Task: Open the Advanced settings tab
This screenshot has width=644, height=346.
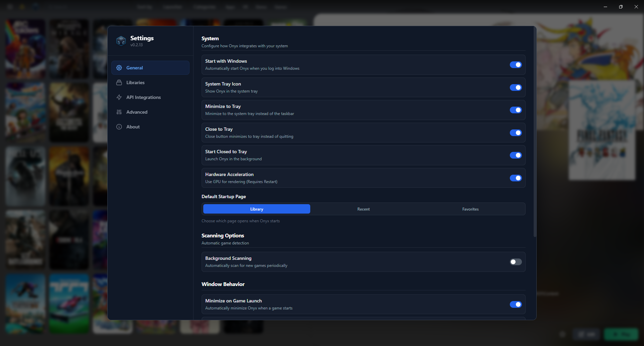Action: tap(137, 112)
